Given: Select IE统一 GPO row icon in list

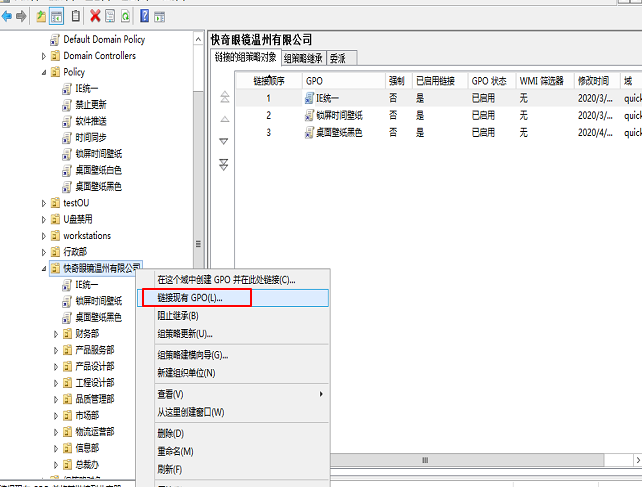Looking at the screenshot, I should point(308,98).
